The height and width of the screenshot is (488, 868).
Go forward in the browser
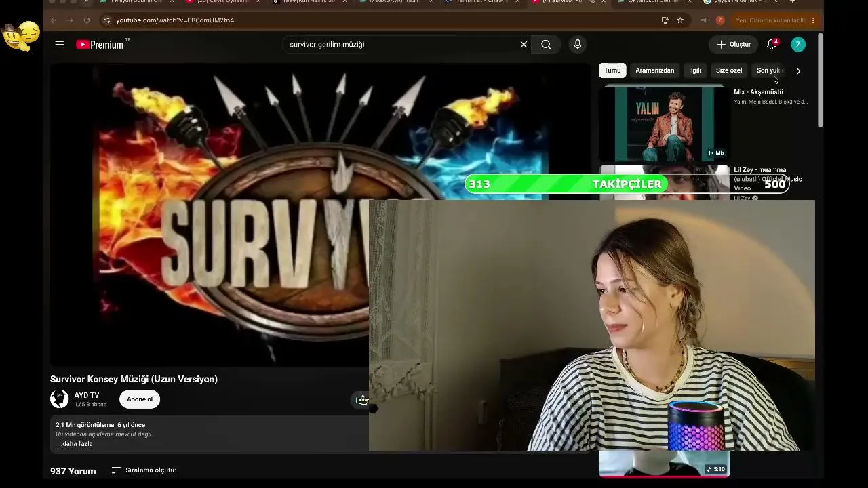point(70,20)
